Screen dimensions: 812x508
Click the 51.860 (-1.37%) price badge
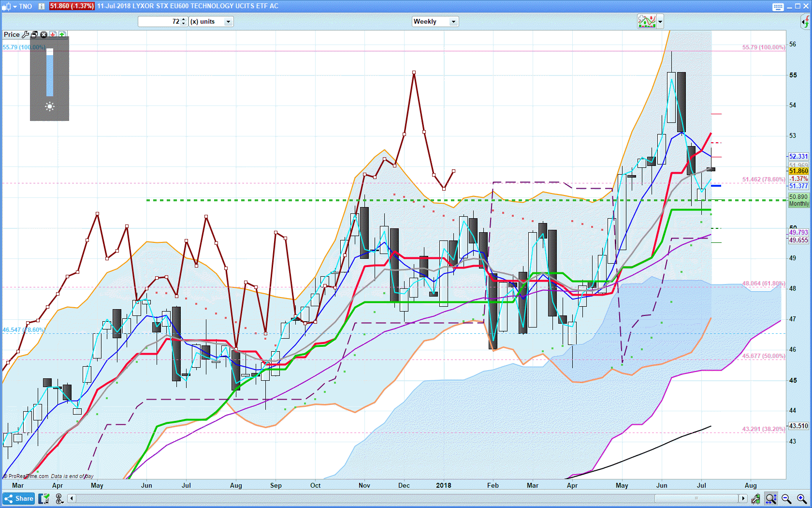72,6
